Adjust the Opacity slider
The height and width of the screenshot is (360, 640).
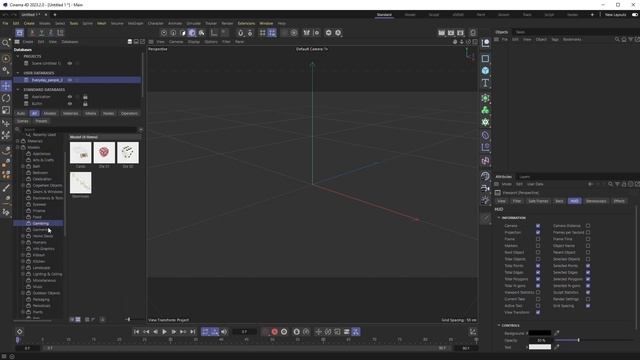pyautogui.click(x=593, y=340)
